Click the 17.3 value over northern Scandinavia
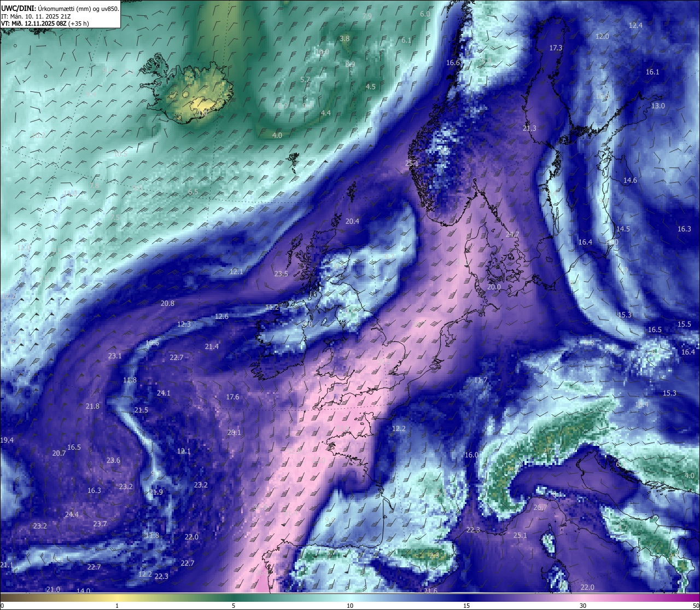The width and height of the screenshot is (700, 610). [556, 48]
